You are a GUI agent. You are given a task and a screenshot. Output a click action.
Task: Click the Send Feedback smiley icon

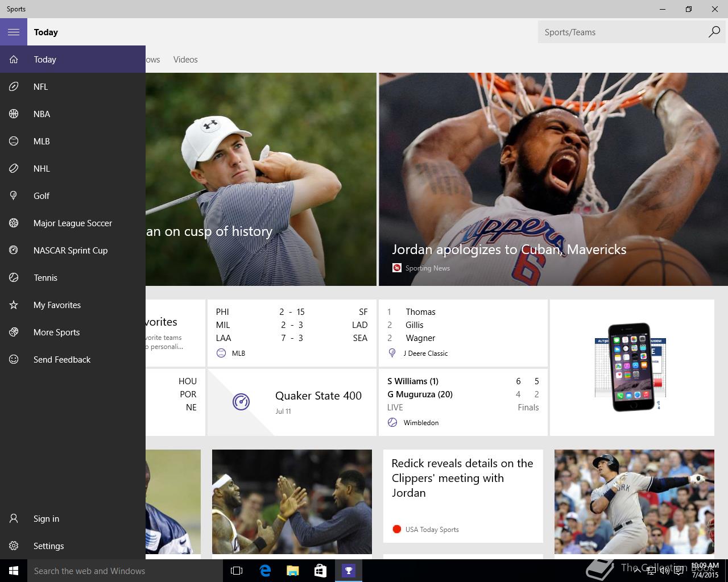click(x=14, y=359)
